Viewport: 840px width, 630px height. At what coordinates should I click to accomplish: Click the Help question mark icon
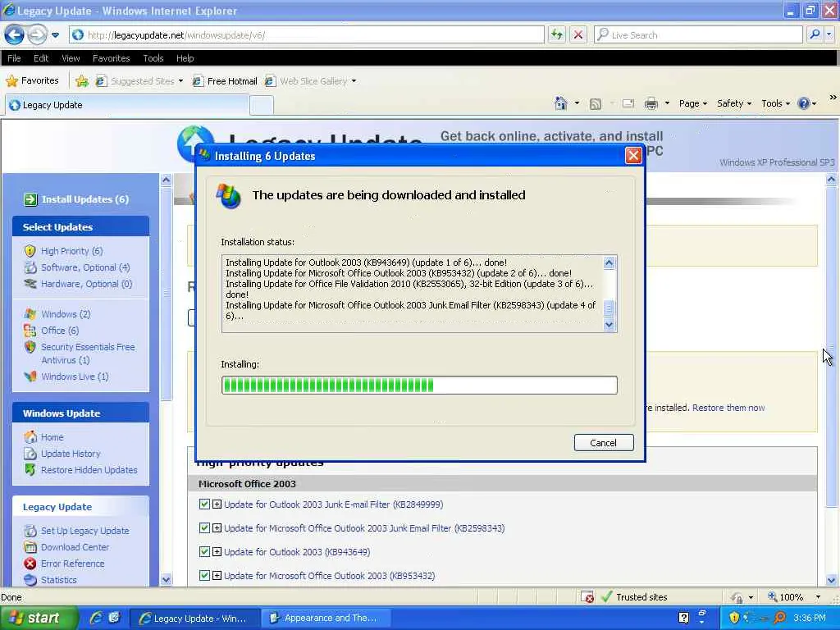pyautogui.click(x=804, y=103)
